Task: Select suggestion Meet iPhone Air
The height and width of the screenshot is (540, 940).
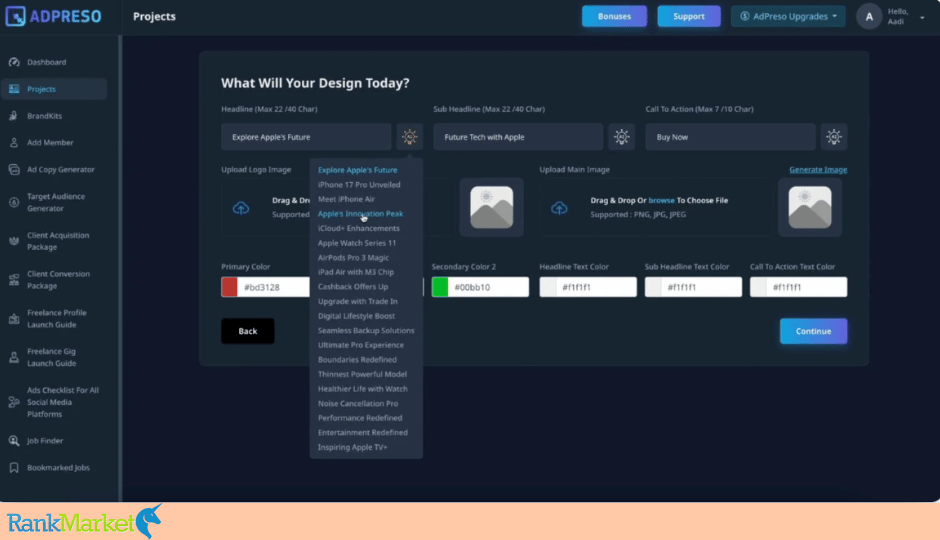Action: pyautogui.click(x=346, y=199)
